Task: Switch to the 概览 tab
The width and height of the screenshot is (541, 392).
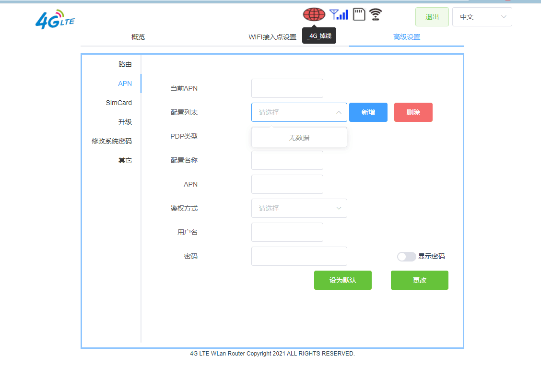Action: (138, 37)
